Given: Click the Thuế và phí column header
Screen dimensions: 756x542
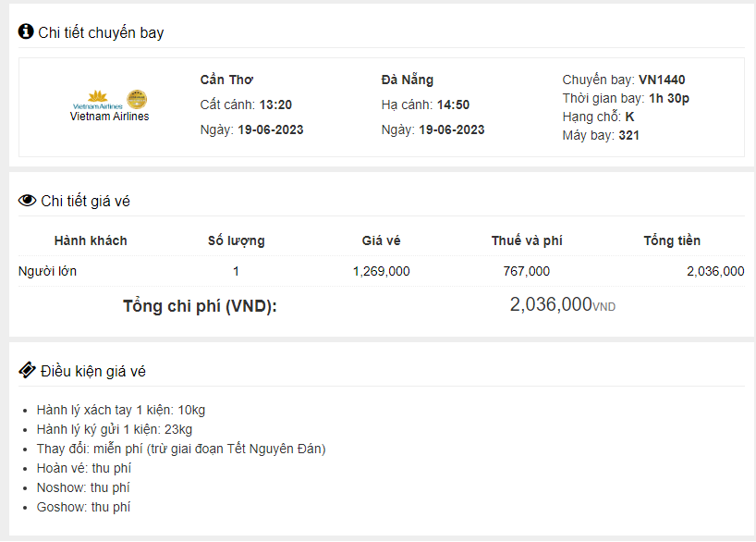Looking at the screenshot, I should [527, 240].
